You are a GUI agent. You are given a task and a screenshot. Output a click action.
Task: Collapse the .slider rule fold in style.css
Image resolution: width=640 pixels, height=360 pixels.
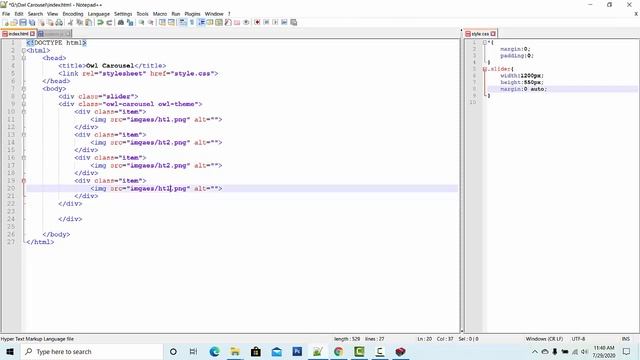coord(484,69)
